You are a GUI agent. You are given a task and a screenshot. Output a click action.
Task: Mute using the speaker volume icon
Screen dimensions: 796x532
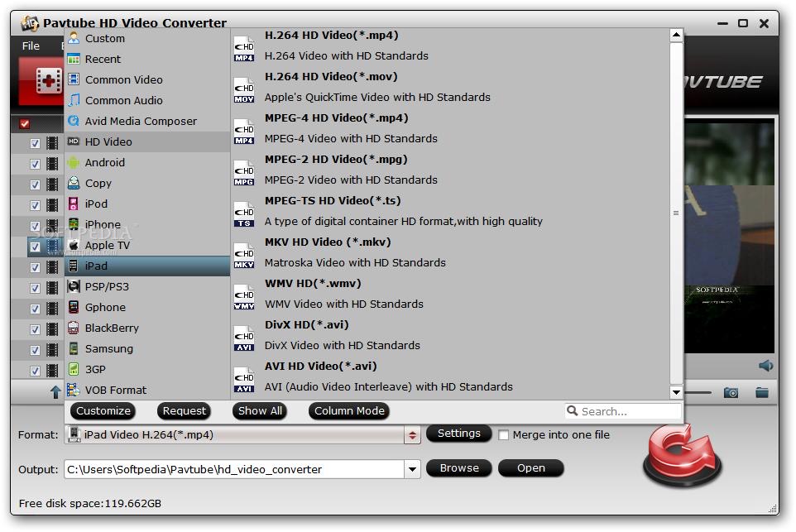(x=765, y=366)
